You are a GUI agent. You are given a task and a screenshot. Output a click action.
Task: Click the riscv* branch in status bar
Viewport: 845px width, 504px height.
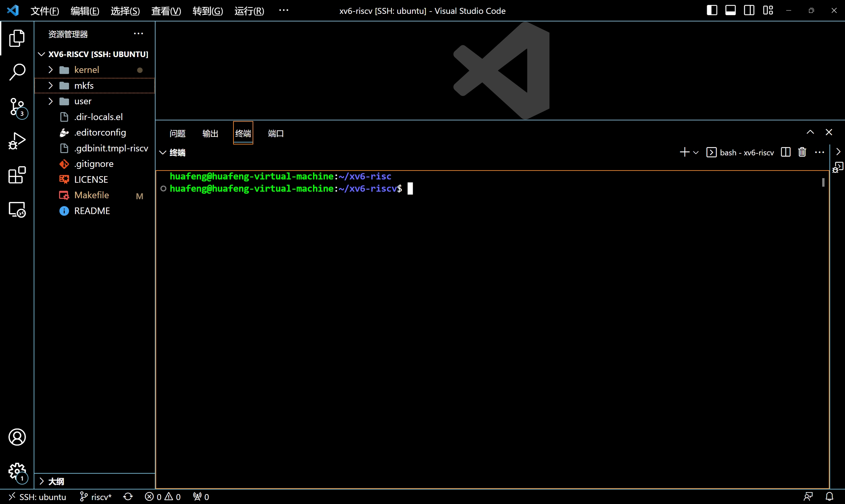point(96,497)
